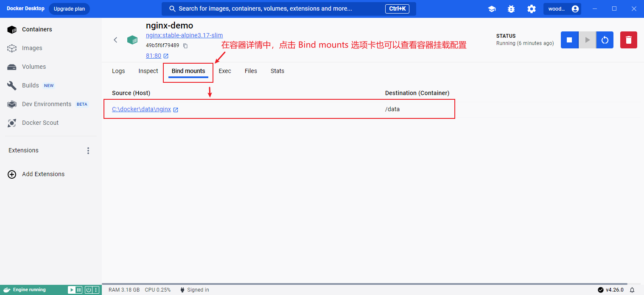Click the external-link icon beside the nginx path
Viewport: 644px width, 295px height.
click(x=176, y=110)
